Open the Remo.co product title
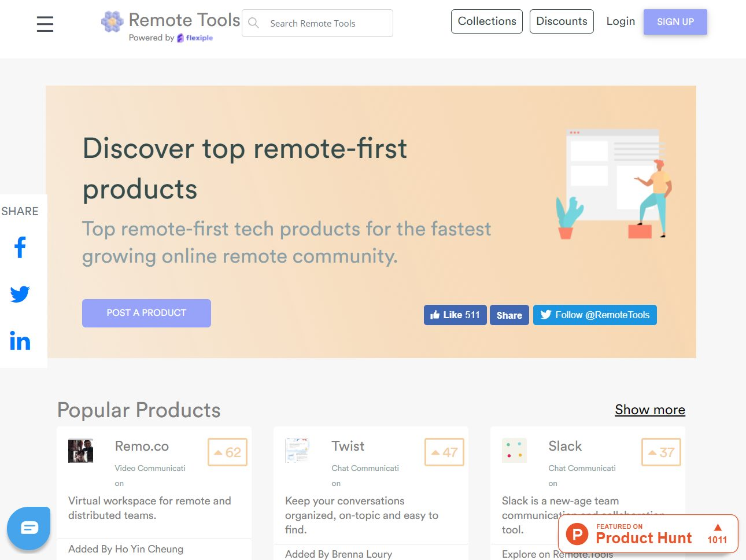This screenshot has width=746, height=560. 142,446
